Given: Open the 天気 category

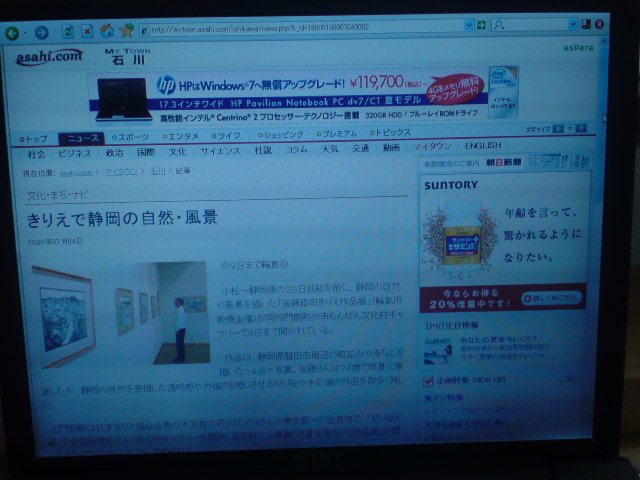Looking at the screenshot, I should [329, 149].
